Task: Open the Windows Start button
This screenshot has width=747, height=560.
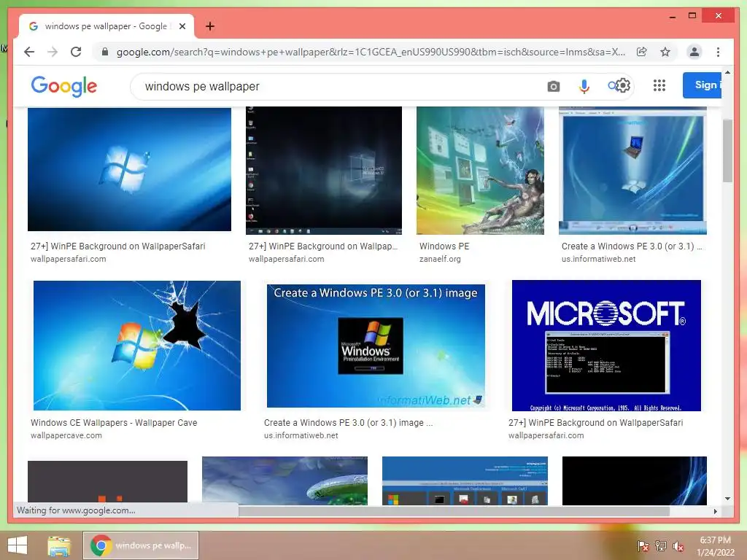Action: [x=18, y=545]
